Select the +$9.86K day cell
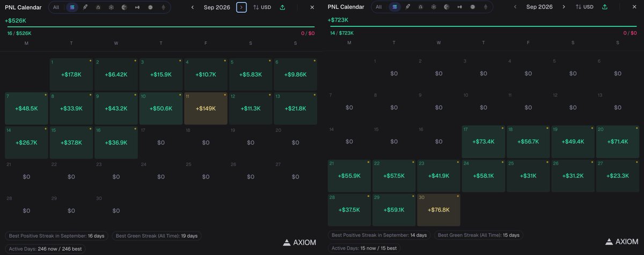Screen dimensions: 644x255 point(295,74)
